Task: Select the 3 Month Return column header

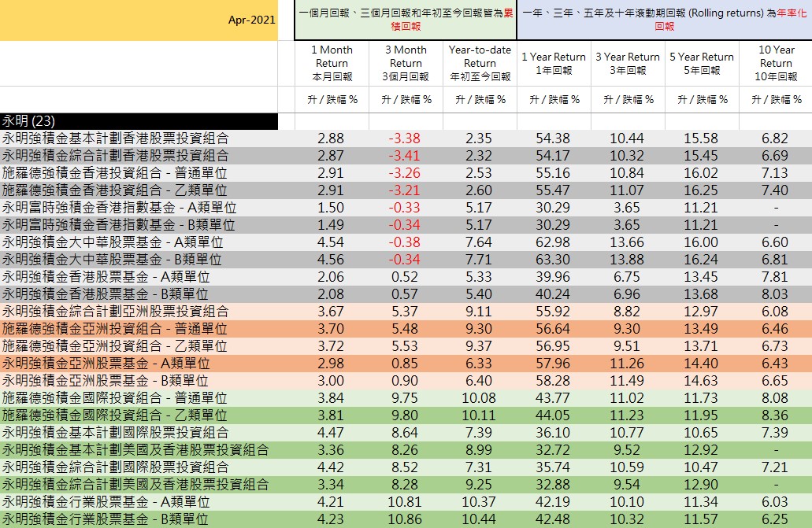Action: [406, 63]
